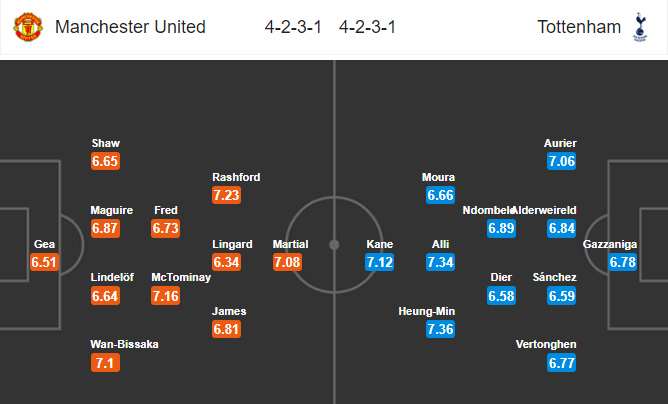The width and height of the screenshot is (668, 404).
Task: Select Shaw's 6.65 rating badge
Action: pyautogui.click(x=105, y=161)
